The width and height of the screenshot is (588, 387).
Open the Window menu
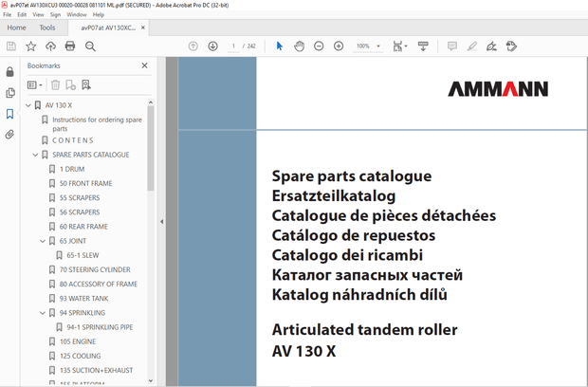[x=77, y=14]
